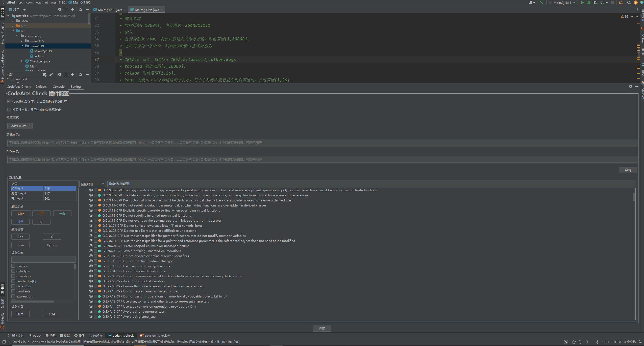Toggle eye icon for G.CLS.08-CPP rule
This screenshot has width=644, height=346.
pyautogui.click(x=91, y=195)
